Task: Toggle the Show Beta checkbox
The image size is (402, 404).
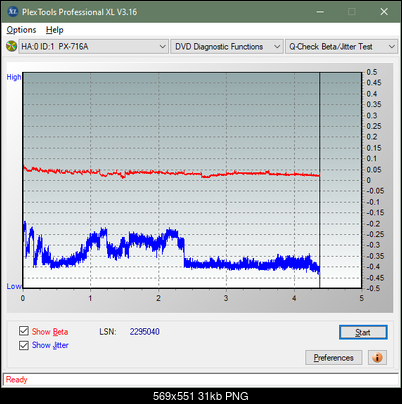Action: (24, 331)
